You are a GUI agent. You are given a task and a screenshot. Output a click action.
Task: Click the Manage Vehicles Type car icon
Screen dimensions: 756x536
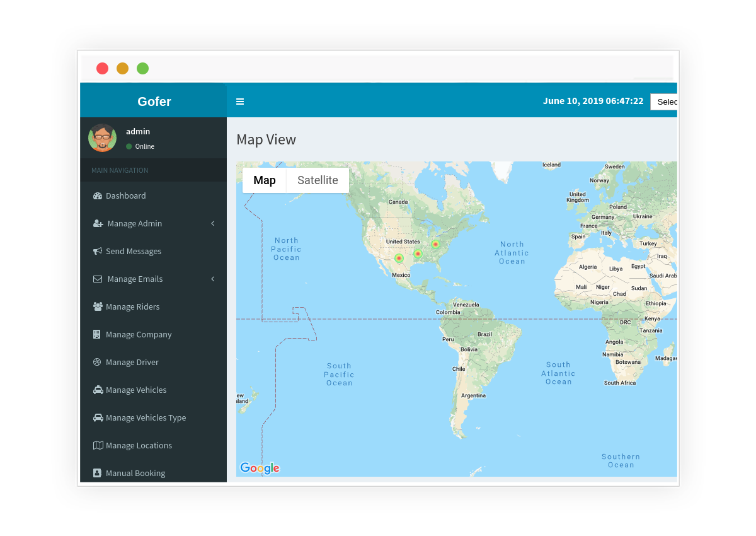point(98,417)
